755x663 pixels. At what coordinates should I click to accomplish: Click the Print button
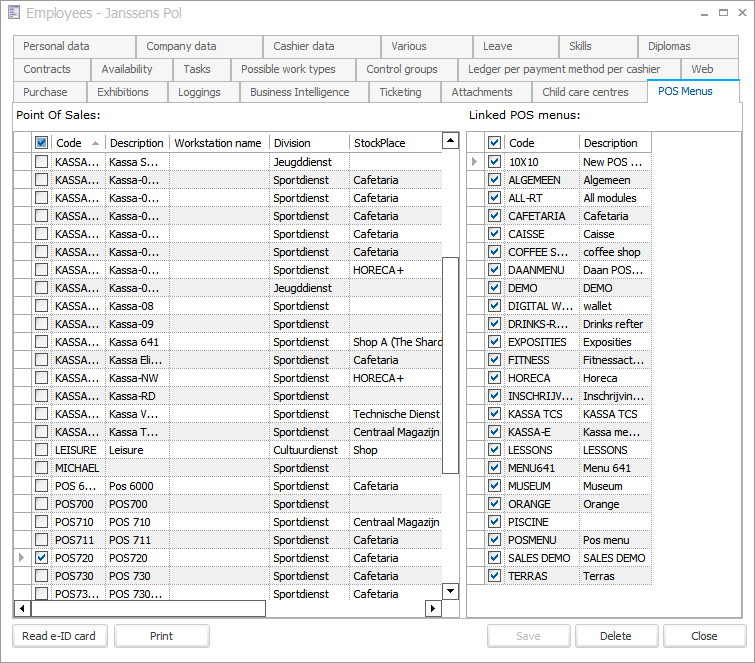[161, 636]
